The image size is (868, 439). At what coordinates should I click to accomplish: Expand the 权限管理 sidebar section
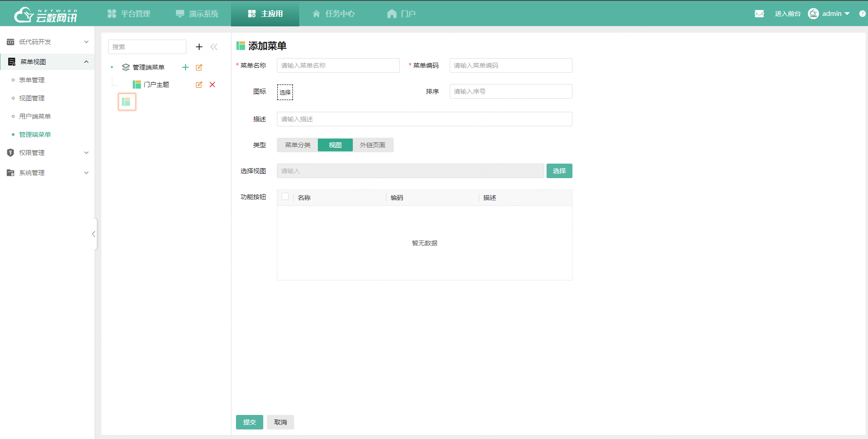(x=47, y=153)
